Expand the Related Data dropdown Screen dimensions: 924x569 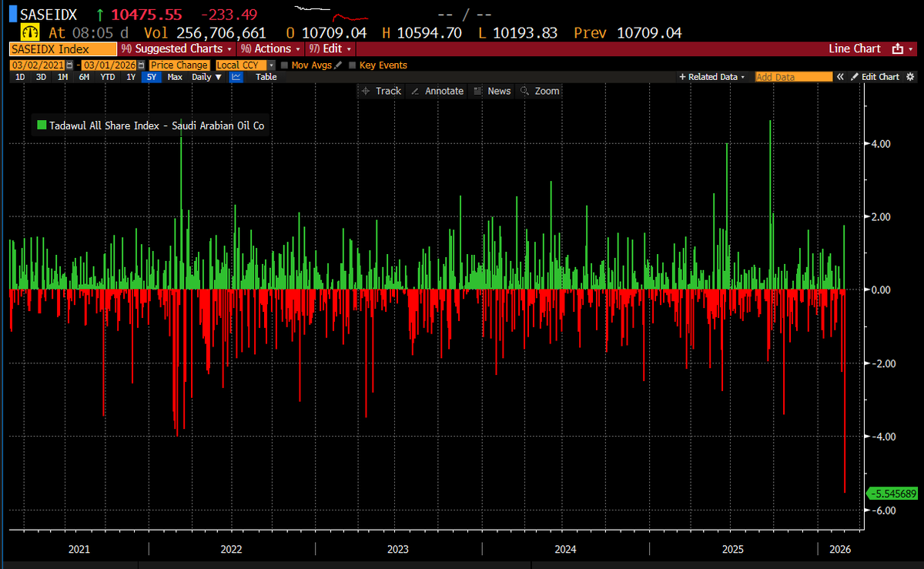pos(711,77)
